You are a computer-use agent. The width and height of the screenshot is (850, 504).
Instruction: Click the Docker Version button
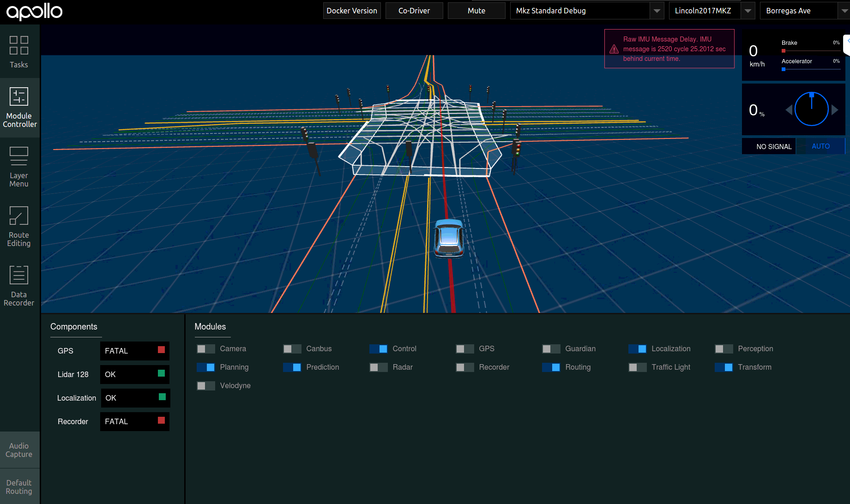pyautogui.click(x=352, y=11)
